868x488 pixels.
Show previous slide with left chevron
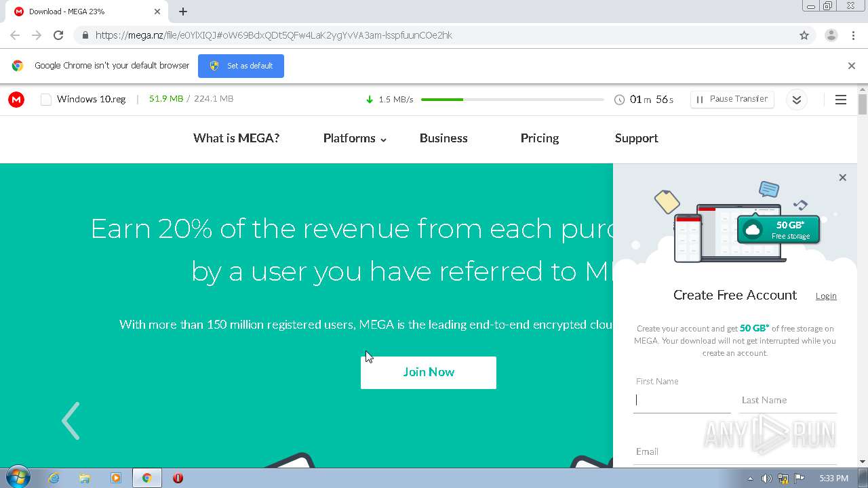pyautogui.click(x=71, y=421)
